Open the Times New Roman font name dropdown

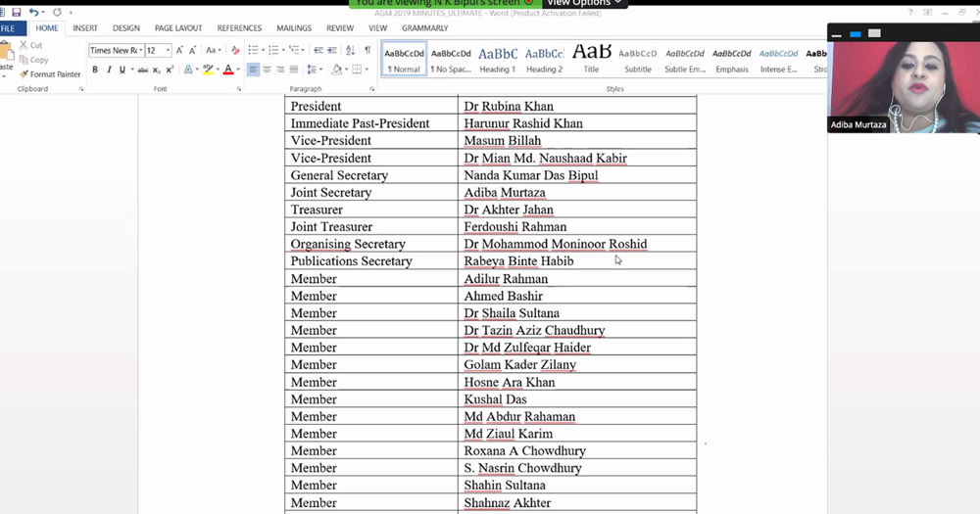pyautogui.click(x=140, y=50)
